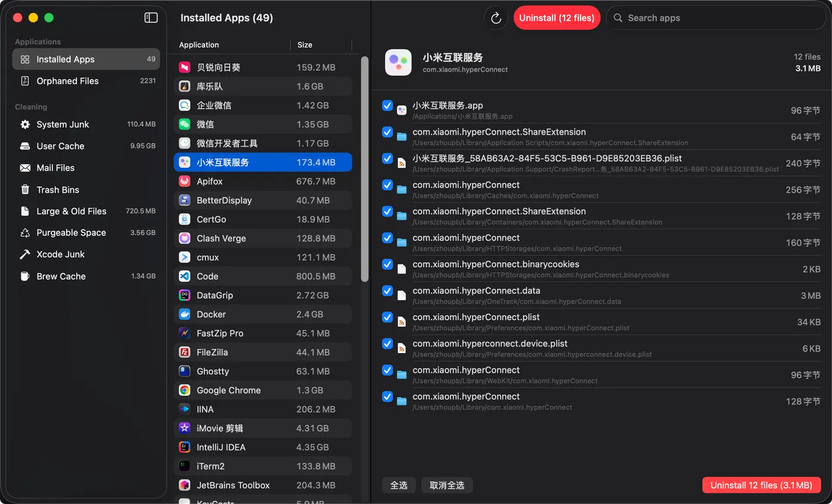The width and height of the screenshot is (832, 504).
Task: Click the Large & Old Files icon
Action: (x=25, y=211)
